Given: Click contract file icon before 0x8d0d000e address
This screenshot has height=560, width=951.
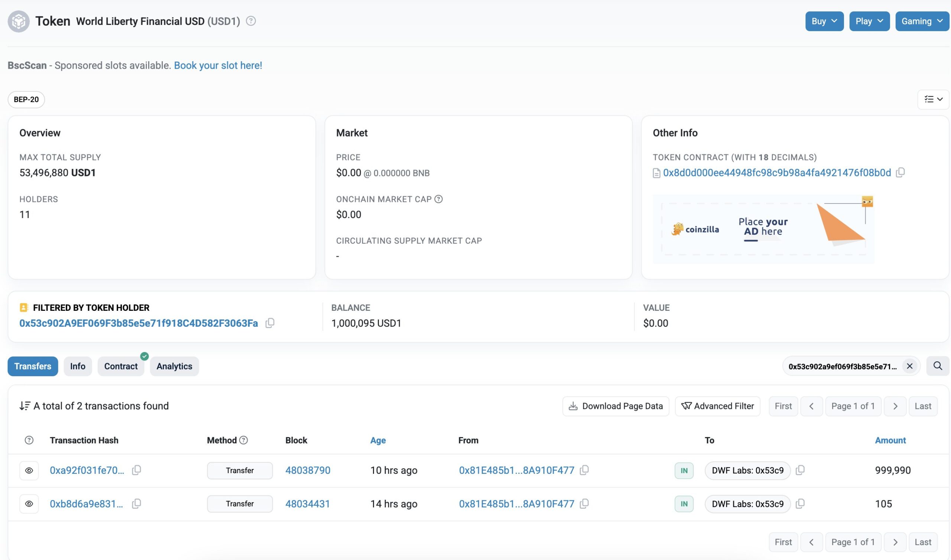Looking at the screenshot, I should [656, 173].
